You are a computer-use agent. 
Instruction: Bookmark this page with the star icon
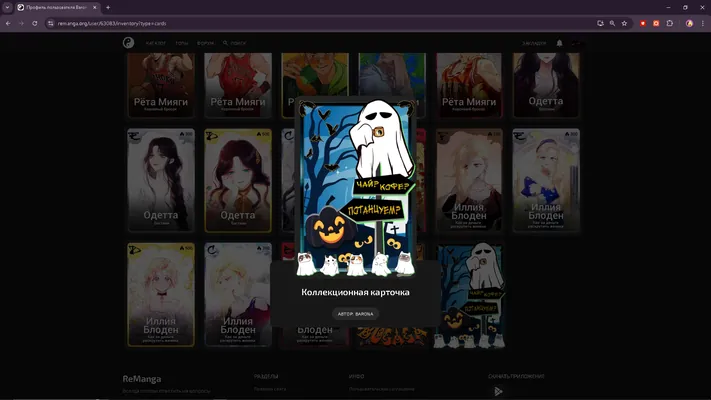(624, 23)
